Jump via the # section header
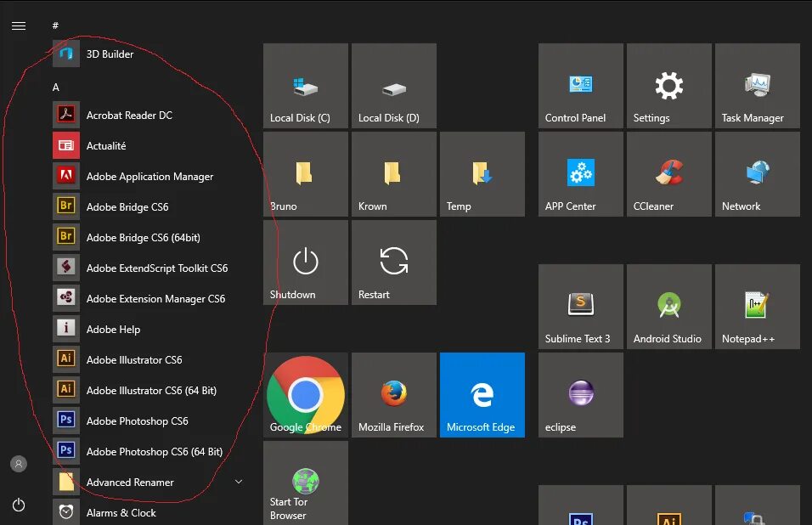This screenshot has width=812, height=525. click(55, 25)
